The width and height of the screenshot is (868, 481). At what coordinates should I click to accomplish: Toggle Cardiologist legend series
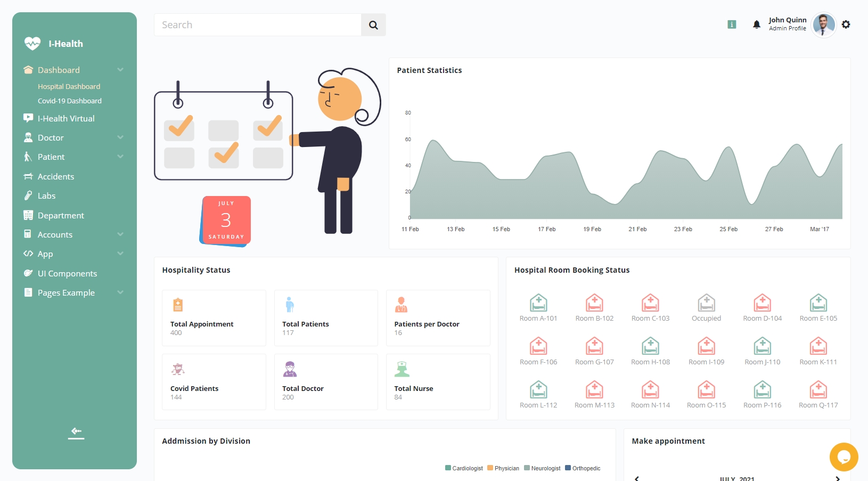464,468
